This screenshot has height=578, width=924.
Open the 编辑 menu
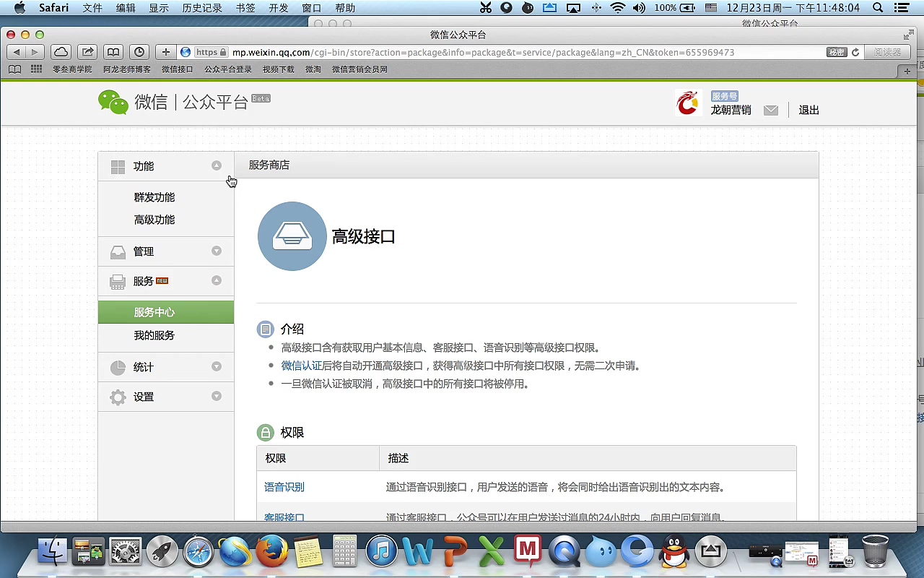coord(126,8)
